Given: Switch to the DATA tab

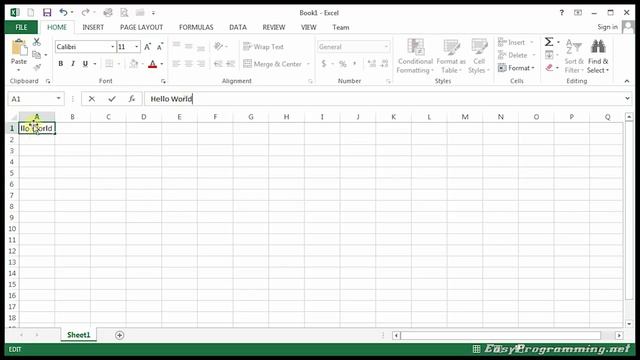Looking at the screenshot, I should (238, 27).
